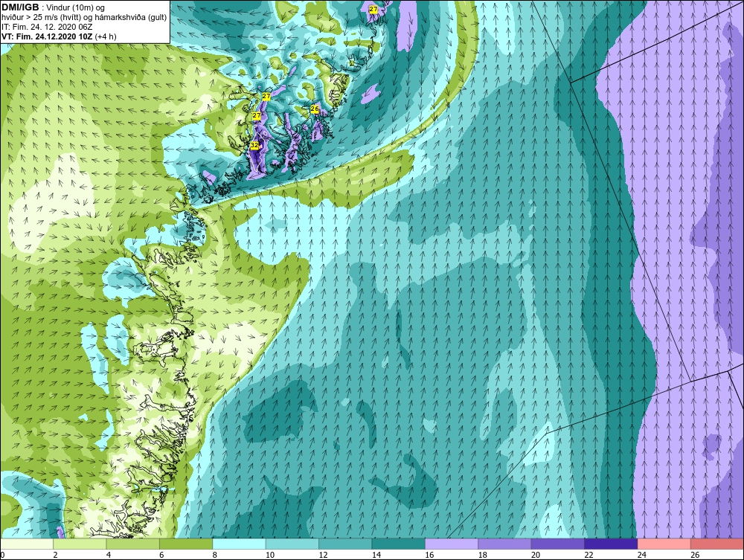
Task: Click the yellow '27' label directly above the '32' label
Action: [257, 116]
